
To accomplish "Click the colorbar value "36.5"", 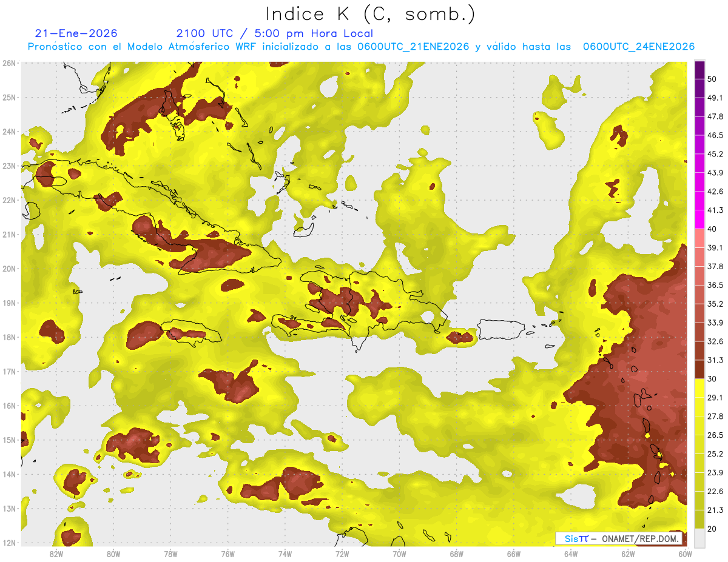I will (715, 285).
